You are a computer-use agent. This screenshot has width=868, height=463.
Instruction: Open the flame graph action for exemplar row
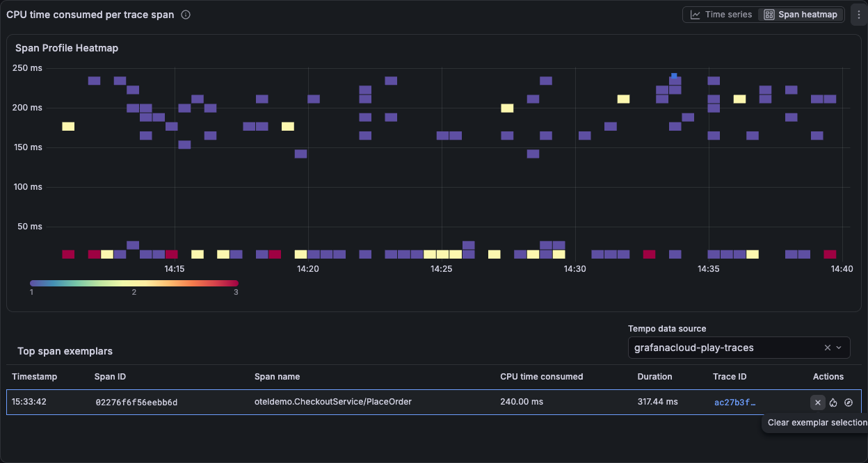(x=833, y=403)
